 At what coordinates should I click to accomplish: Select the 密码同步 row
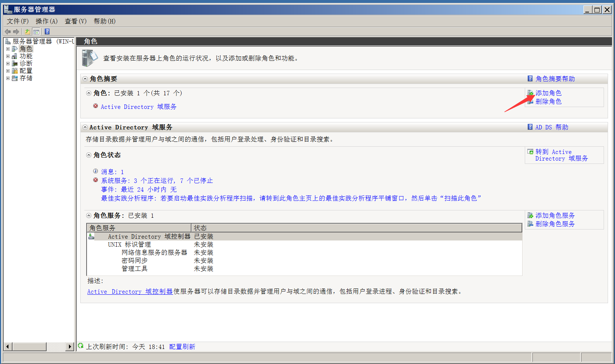304,261
